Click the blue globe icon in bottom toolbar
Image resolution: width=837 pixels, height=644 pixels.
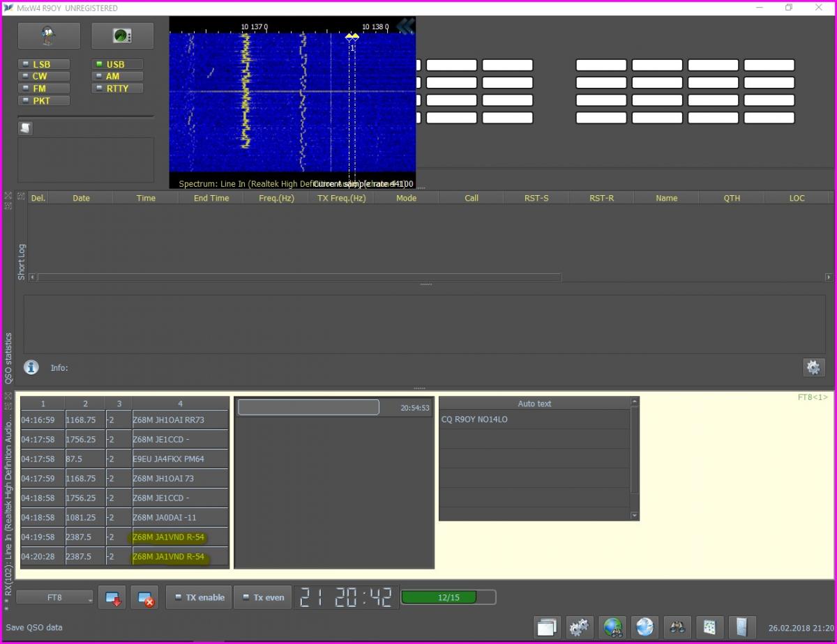point(644,627)
